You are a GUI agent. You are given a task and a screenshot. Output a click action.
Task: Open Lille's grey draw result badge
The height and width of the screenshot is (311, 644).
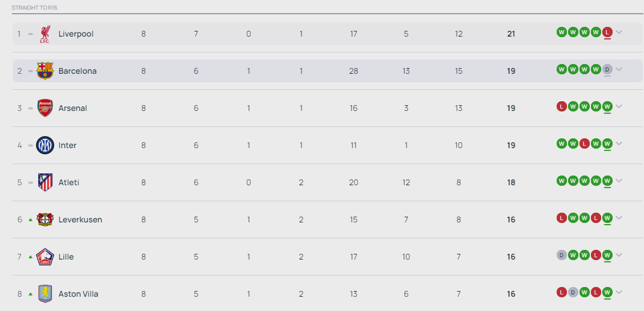[561, 255]
